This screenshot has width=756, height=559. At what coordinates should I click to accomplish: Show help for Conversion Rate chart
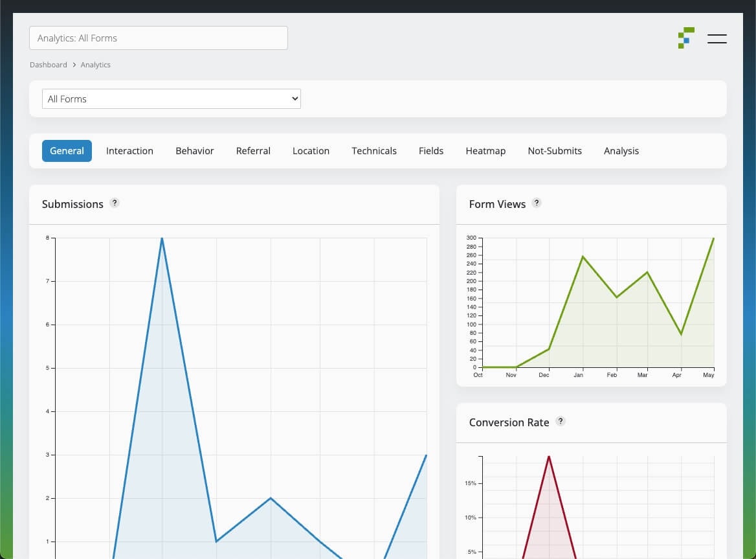tap(561, 420)
